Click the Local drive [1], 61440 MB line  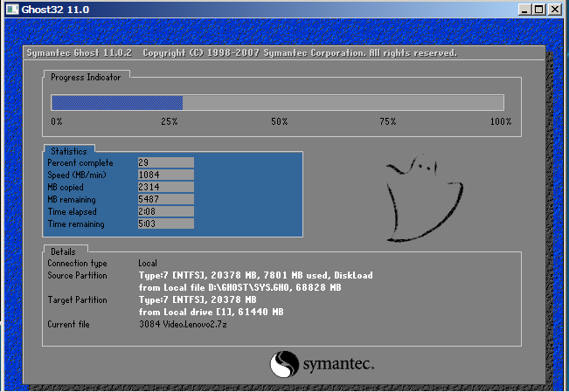pos(212,312)
